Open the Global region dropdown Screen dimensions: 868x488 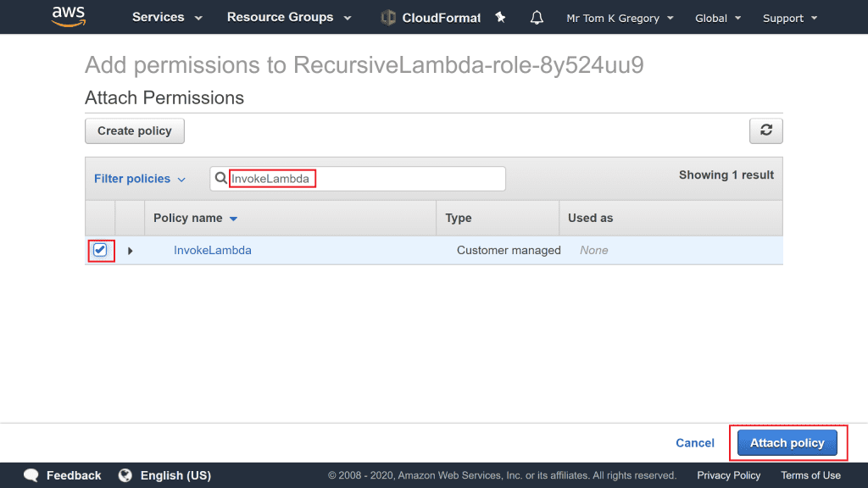coord(717,18)
